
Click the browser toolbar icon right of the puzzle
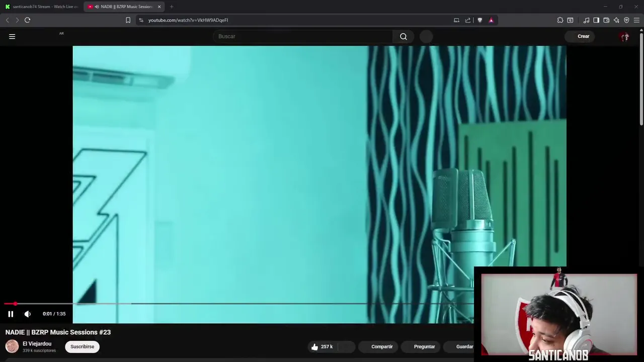click(570, 20)
